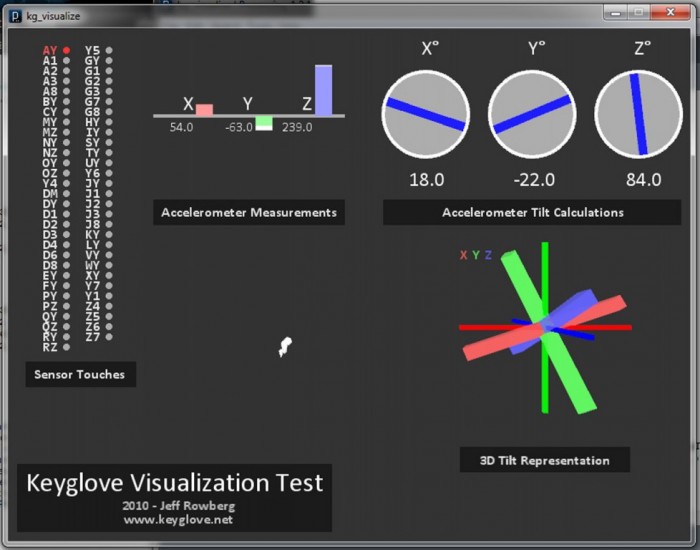Click the Accelerometer Tilt Calculations label

pos(532,212)
